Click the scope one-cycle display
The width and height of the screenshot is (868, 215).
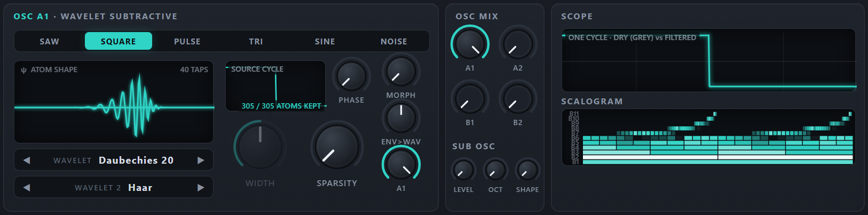click(708, 60)
